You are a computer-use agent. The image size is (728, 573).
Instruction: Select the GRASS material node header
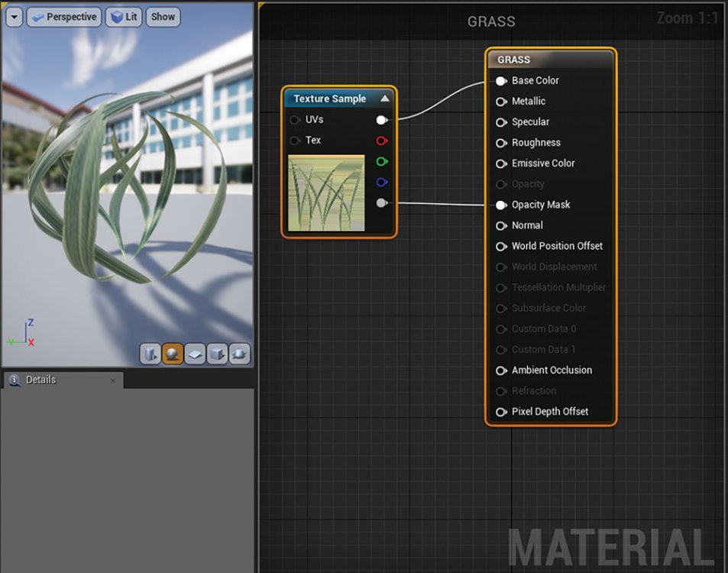pos(551,60)
